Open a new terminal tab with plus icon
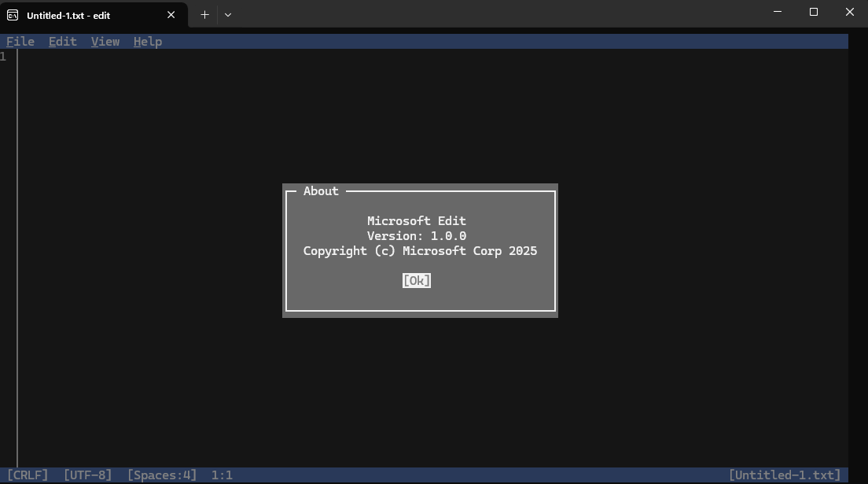The width and height of the screenshot is (868, 484). pos(205,15)
